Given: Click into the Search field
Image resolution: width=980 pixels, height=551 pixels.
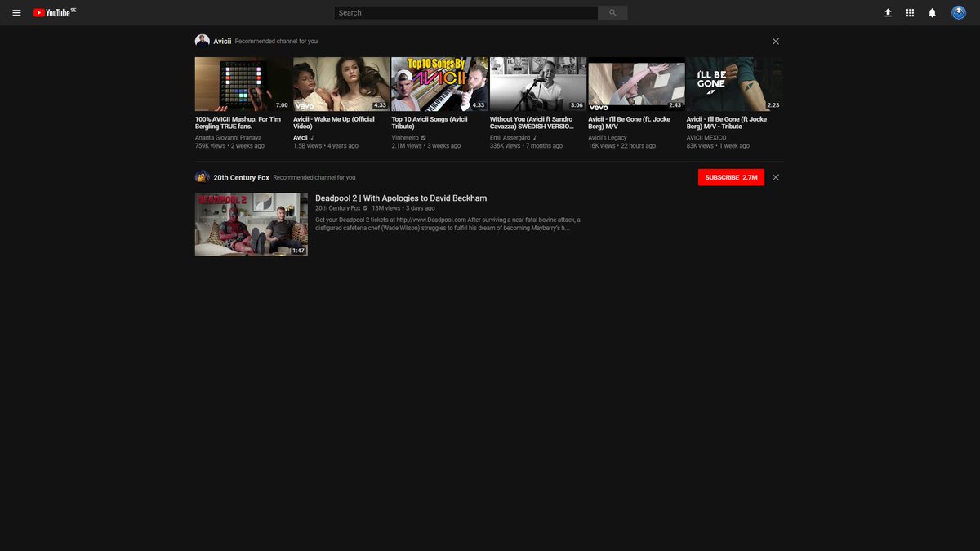Looking at the screenshot, I should 466,13.
